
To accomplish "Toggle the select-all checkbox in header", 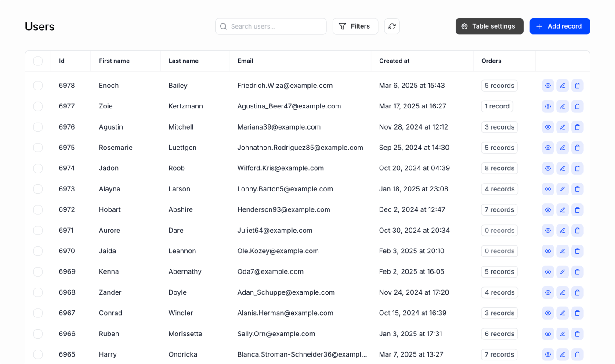I will pyautogui.click(x=38, y=61).
